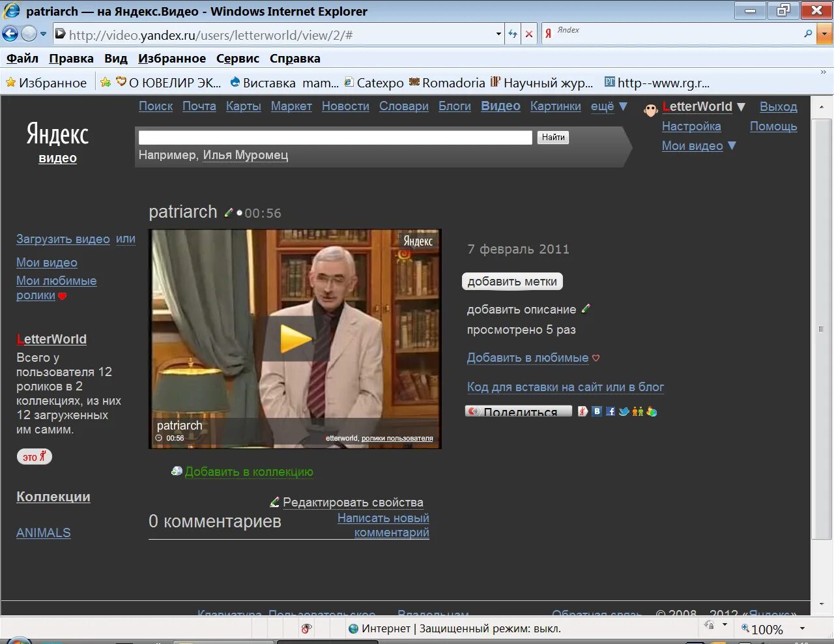Image resolution: width=834 pixels, height=644 pixels.
Task: Click the добавить метки button
Action: (512, 282)
